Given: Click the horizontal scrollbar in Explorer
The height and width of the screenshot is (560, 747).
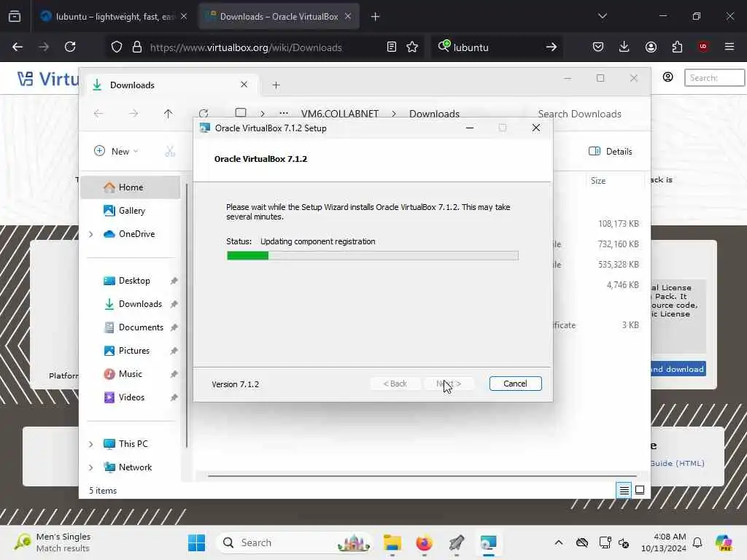Looking at the screenshot, I should click(422, 475).
